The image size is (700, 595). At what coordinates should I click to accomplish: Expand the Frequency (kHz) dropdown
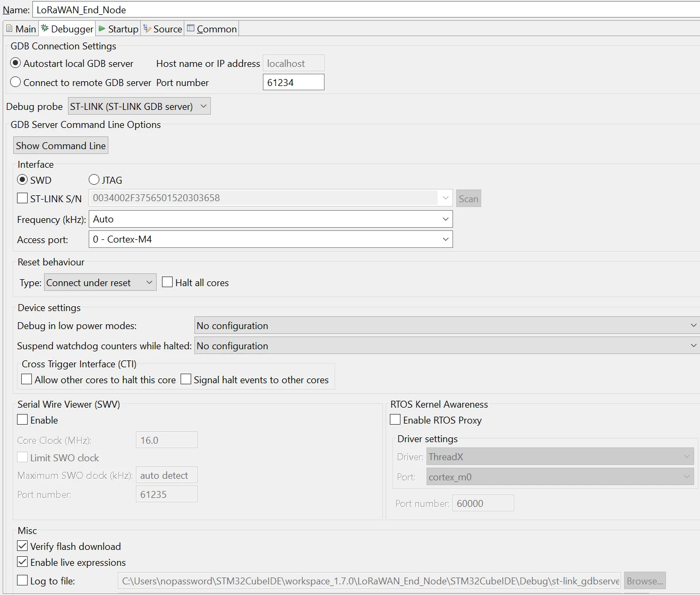click(x=270, y=219)
